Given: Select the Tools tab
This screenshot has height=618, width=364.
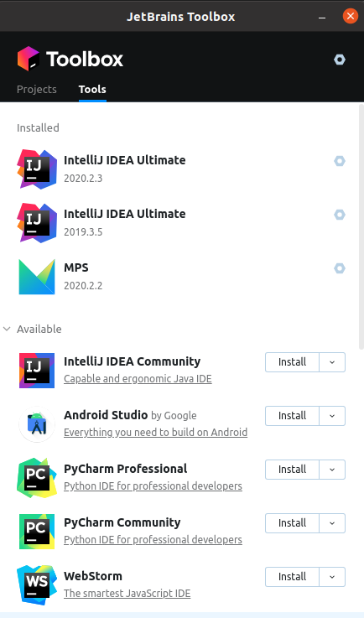Looking at the screenshot, I should (92, 90).
